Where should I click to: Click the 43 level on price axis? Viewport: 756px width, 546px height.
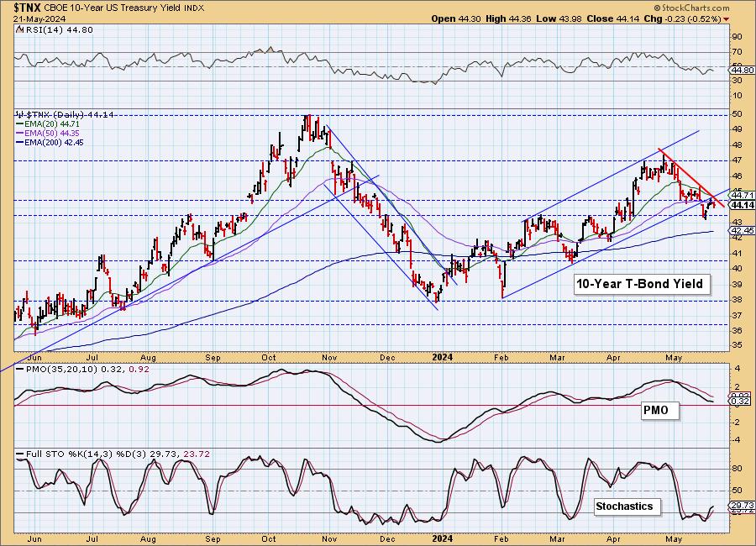point(738,222)
